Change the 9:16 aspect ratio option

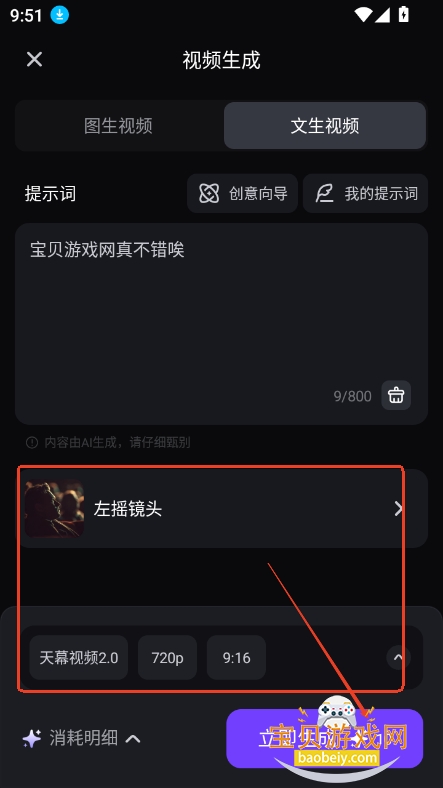(x=236, y=657)
